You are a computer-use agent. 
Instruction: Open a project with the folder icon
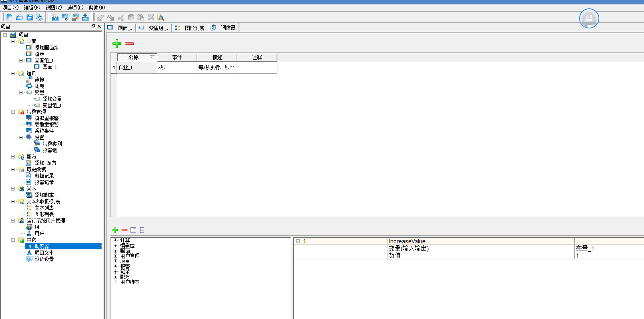(x=19, y=17)
